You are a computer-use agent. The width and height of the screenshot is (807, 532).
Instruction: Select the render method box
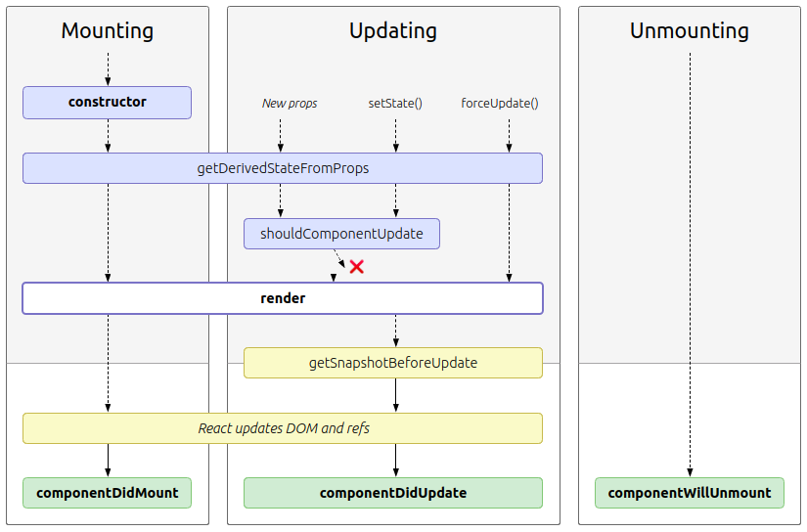pos(283,298)
